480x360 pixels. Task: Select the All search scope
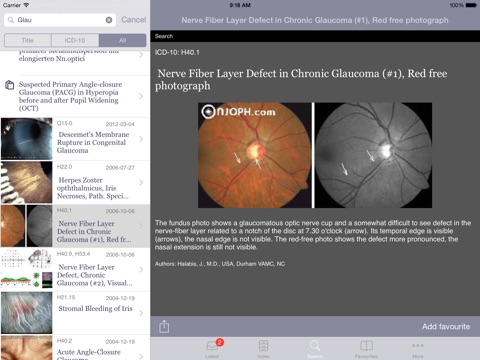point(122,40)
